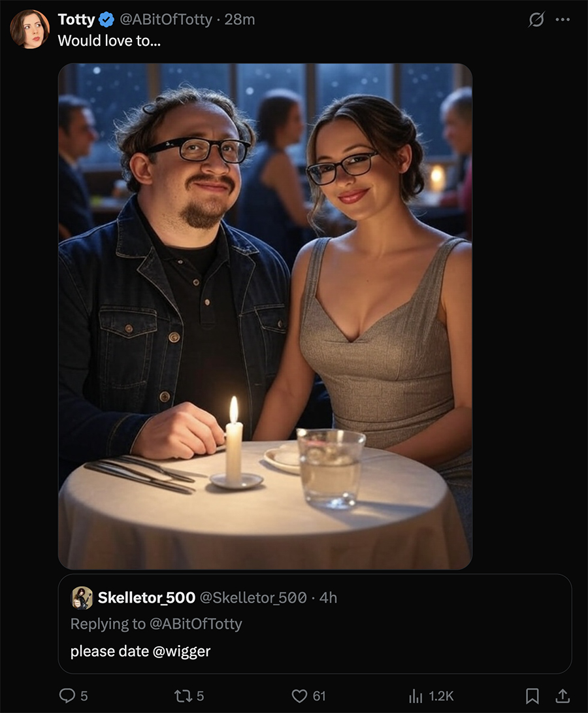Open the @ABitOfTotty handle at top
This screenshot has width=588, height=713.
click(x=165, y=20)
